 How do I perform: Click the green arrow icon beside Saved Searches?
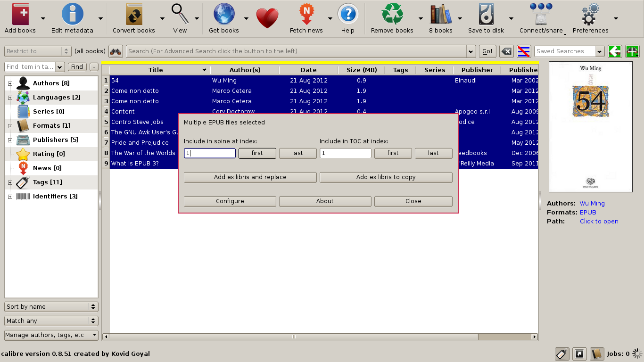pos(615,51)
